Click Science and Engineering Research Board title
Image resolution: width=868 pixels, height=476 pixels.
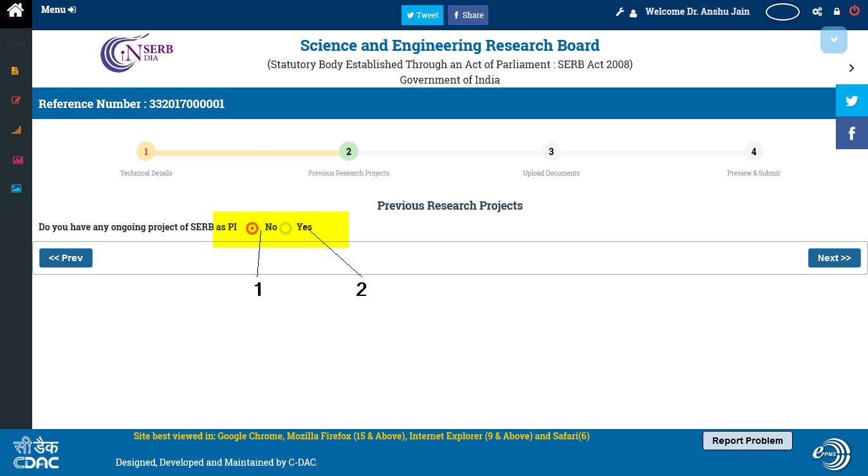pos(450,46)
